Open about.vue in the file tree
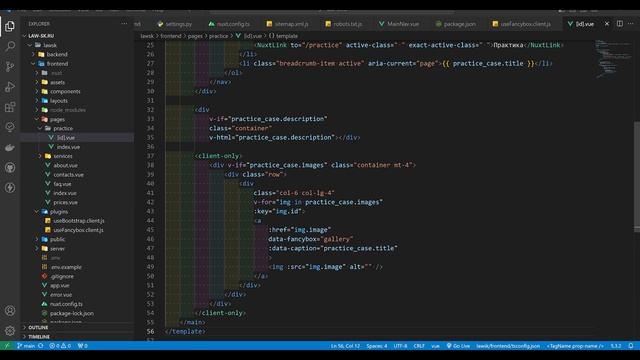640x360 pixels. pyautogui.click(x=78, y=165)
